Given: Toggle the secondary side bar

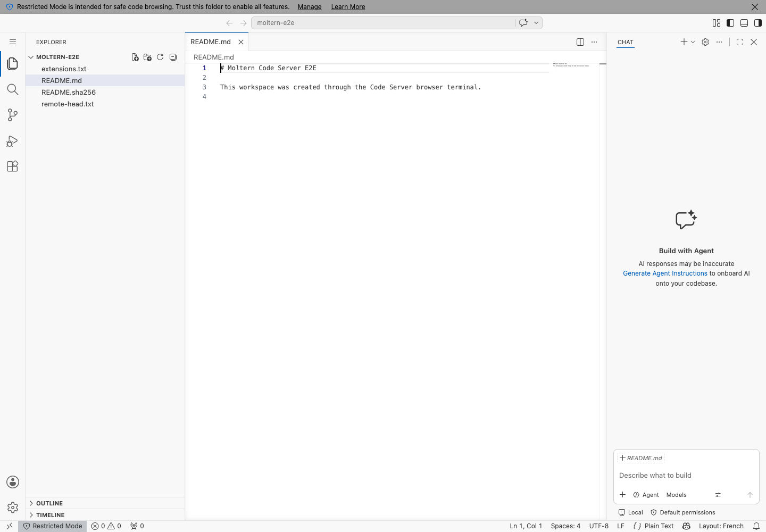Looking at the screenshot, I should pos(758,23).
